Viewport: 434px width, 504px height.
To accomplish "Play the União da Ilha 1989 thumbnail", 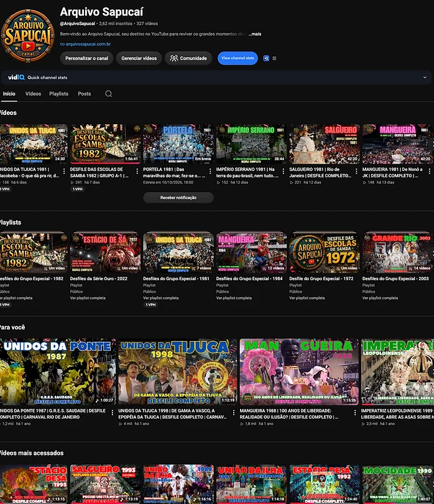I will point(178,484).
